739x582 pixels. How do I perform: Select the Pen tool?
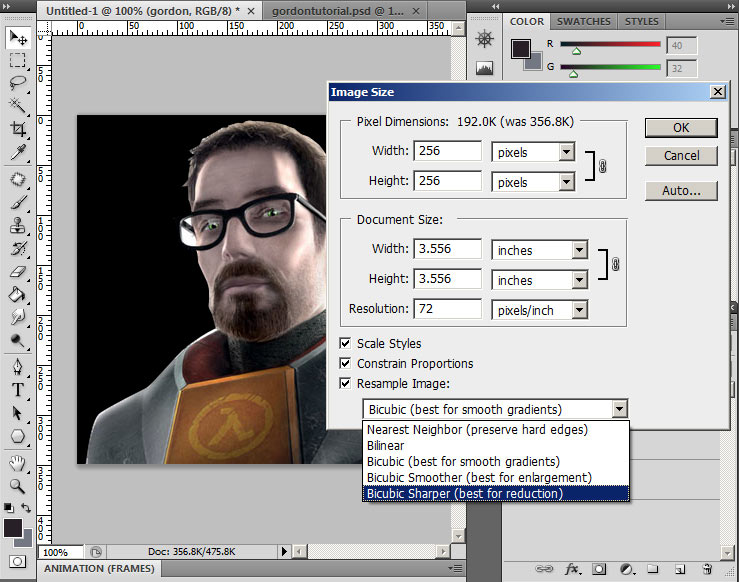pos(18,367)
